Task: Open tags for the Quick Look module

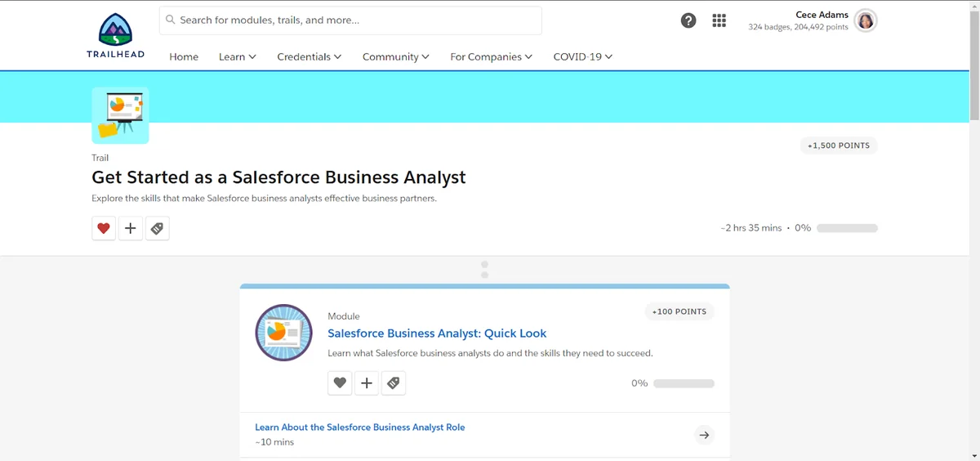Action: [394, 383]
